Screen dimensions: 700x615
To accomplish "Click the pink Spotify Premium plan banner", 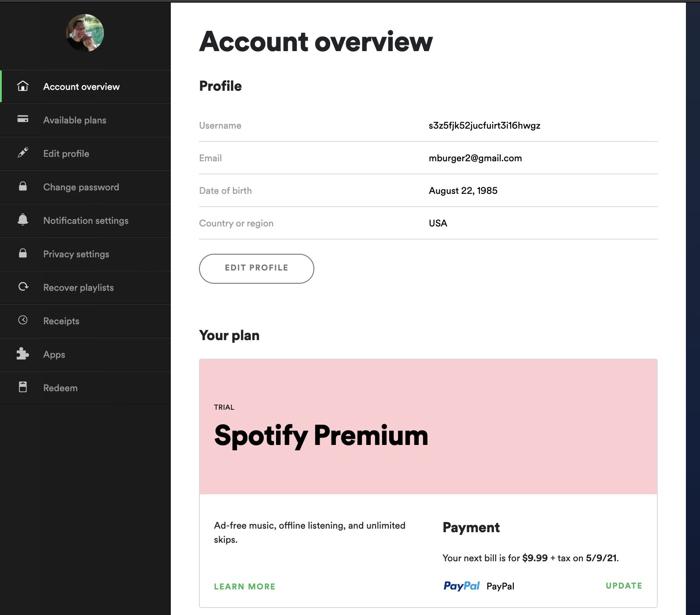I will tap(428, 426).
